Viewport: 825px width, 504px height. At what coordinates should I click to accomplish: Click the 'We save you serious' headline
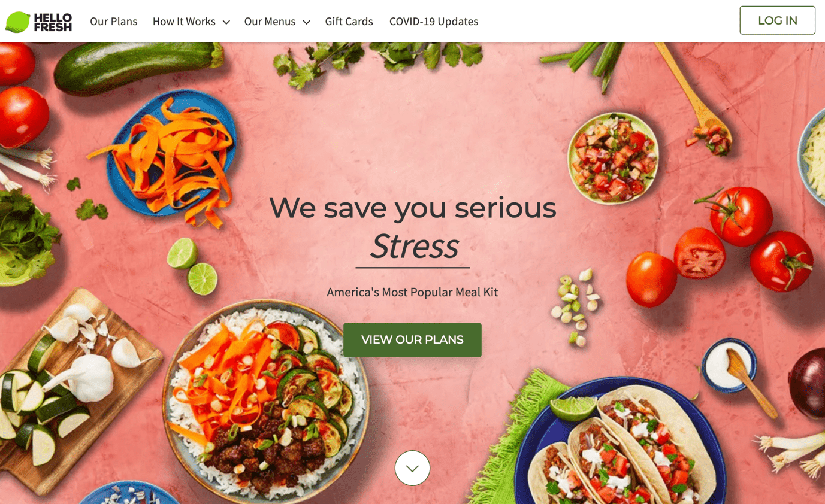click(413, 208)
